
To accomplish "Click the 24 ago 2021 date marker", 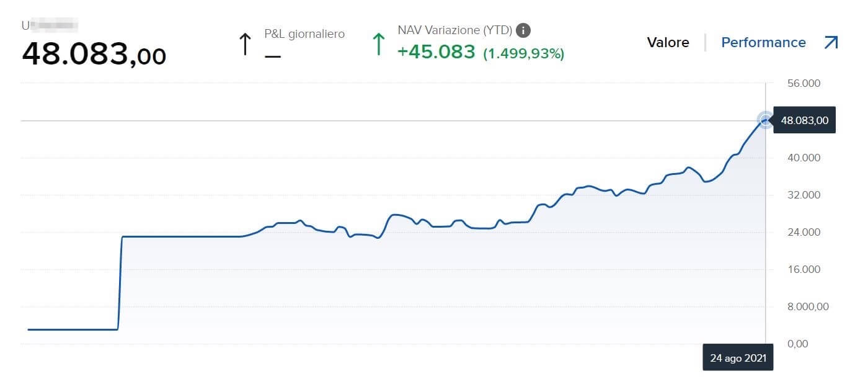I will click(738, 358).
